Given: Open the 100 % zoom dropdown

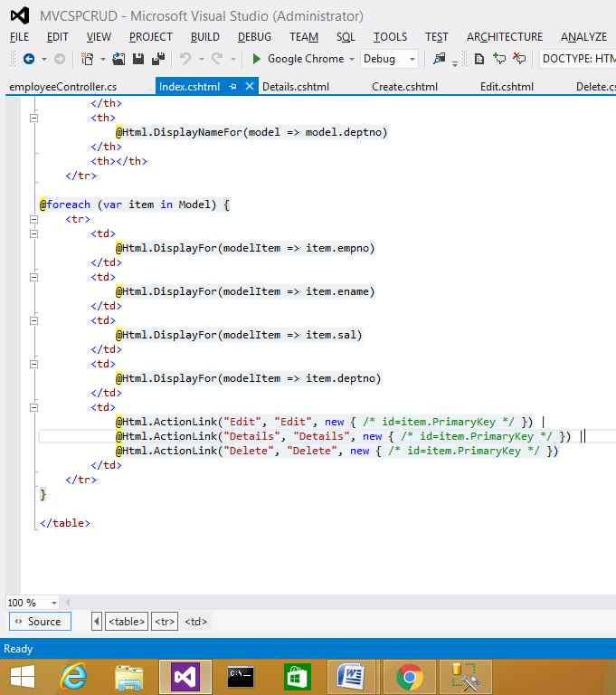Looking at the screenshot, I should pyautogui.click(x=54, y=603).
